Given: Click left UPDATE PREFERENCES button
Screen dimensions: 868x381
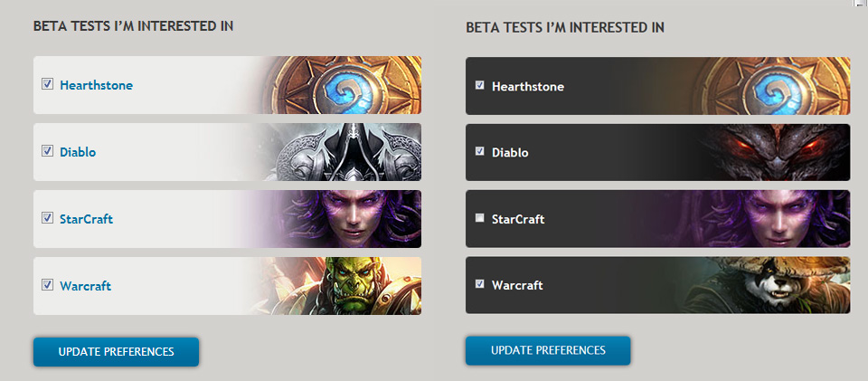Looking at the screenshot, I should (117, 352).
